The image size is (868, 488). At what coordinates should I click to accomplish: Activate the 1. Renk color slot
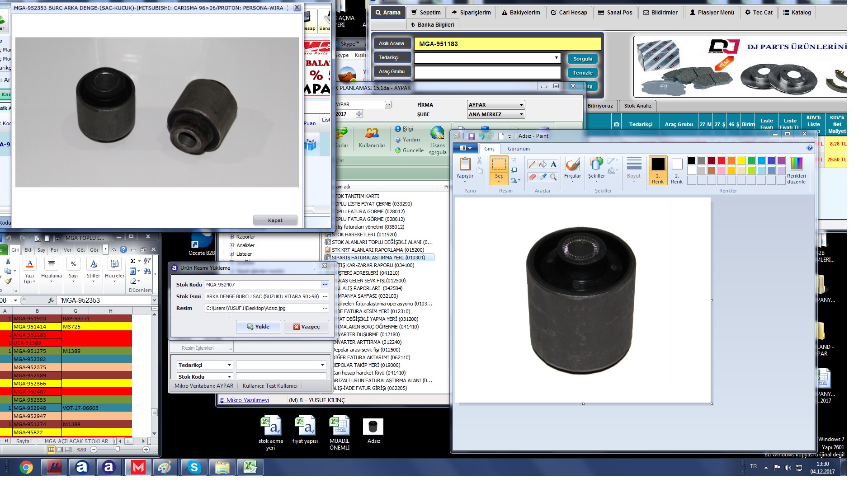pyautogui.click(x=658, y=170)
